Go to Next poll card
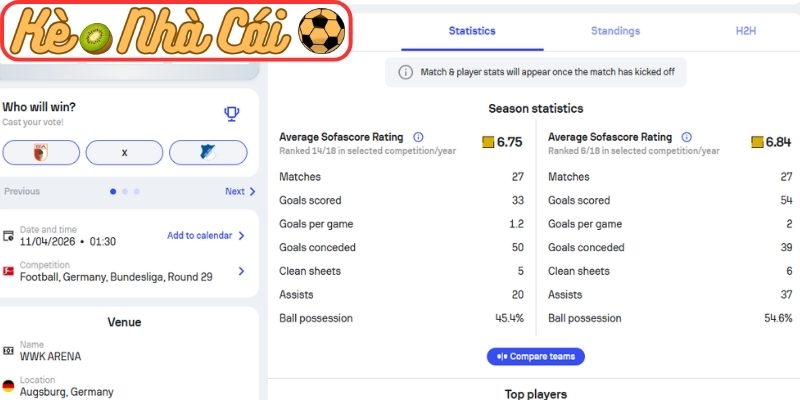The height and width of the screenshot is (400, 800). pyautogui.click(x=235, y=191)
